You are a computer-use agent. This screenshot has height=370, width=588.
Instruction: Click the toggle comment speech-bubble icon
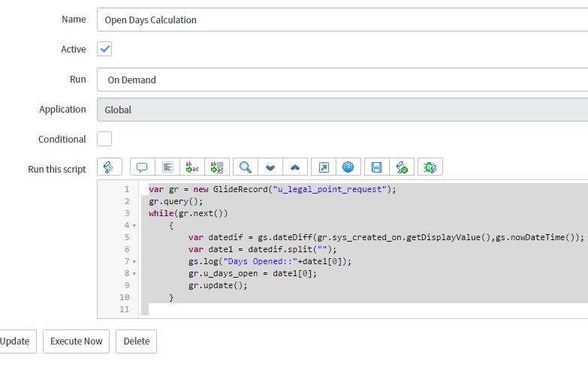pyautogui.click(x=142, y=167)
